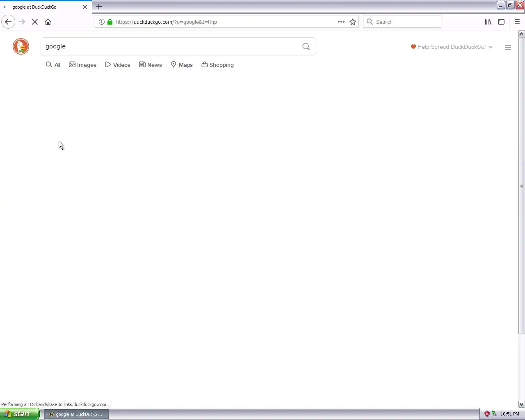Open DuckDuckGo side menu icon
Image resolution: width=525 pixels, height=420 pixels.
(x=508, y=48)
